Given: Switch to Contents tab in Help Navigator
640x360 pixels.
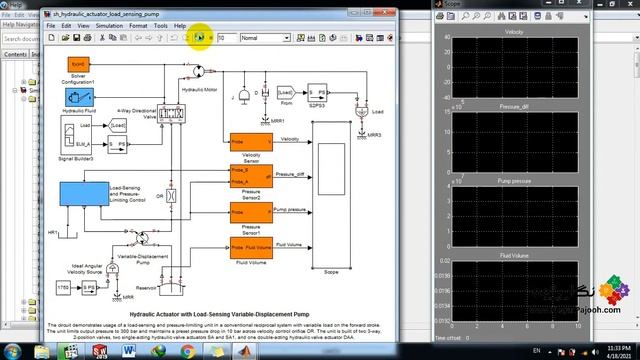Looking at the screenshot, I should (16, 54).
